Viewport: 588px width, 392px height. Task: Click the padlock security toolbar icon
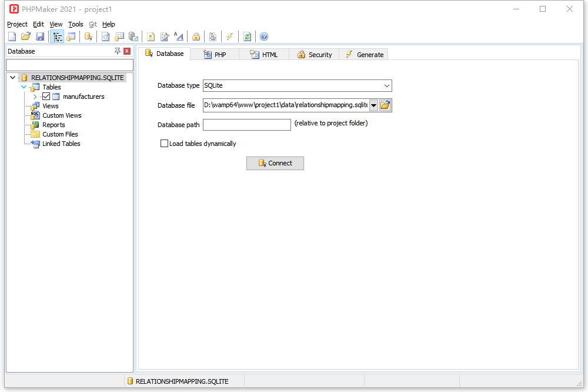[x=196, y=36]
